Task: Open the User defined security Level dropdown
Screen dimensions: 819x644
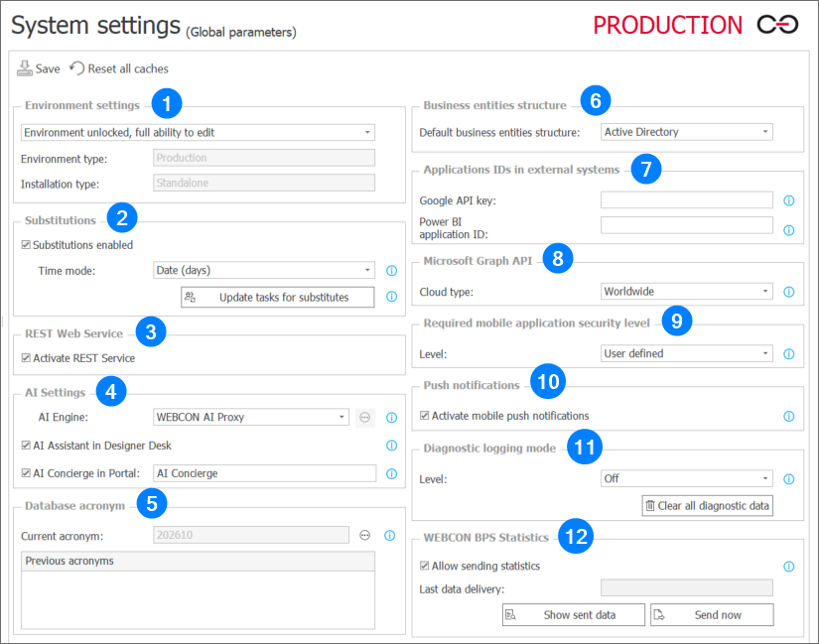Action: click(686, 353)
